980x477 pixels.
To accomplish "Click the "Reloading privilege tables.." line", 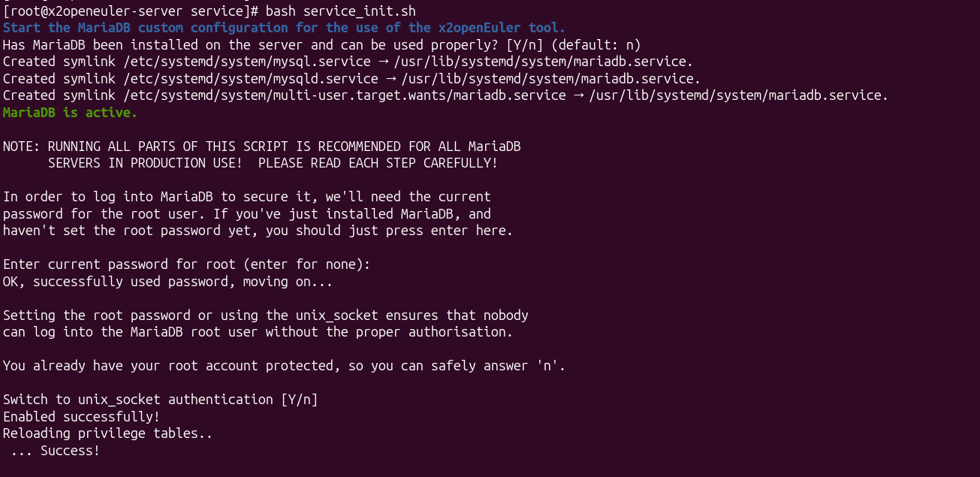I will (x=107, y=433).
